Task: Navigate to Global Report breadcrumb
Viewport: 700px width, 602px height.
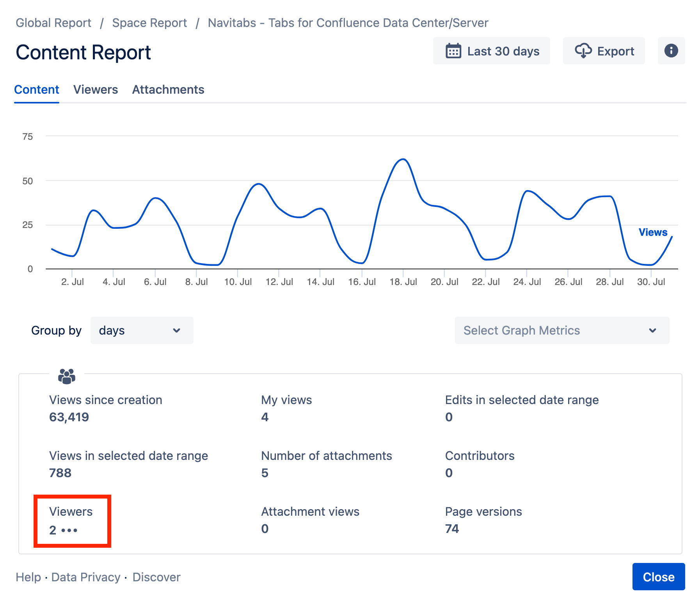Action: coord(53,23)
